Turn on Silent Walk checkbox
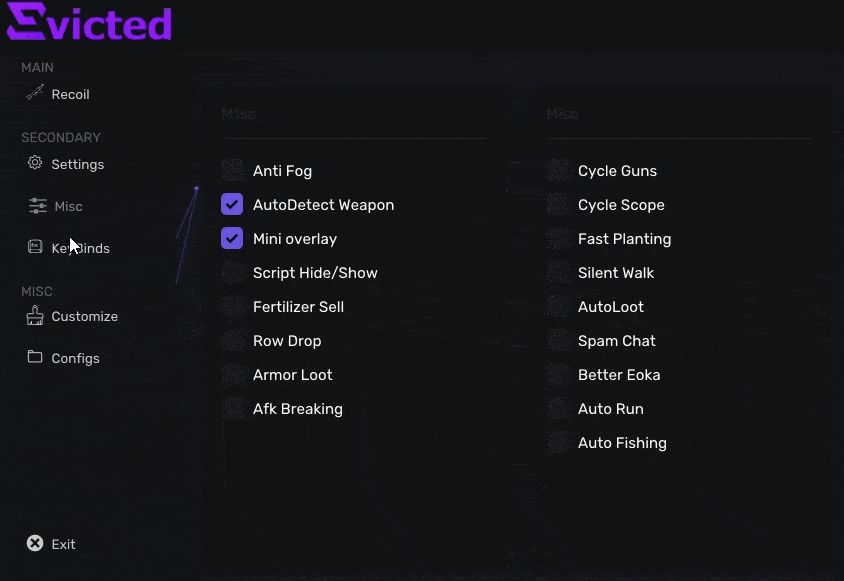Viewport: 844px width, 581px height. point(558,273)
